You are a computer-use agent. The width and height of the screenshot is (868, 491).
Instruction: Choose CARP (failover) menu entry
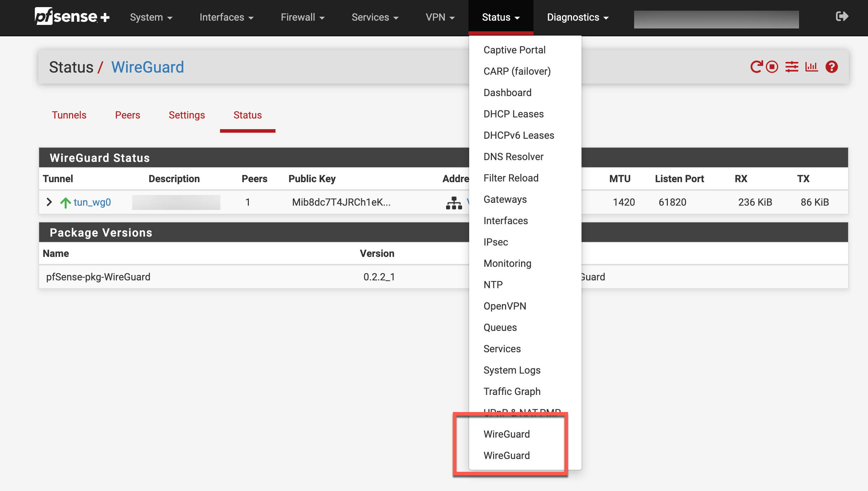click(x=525, y=71)
